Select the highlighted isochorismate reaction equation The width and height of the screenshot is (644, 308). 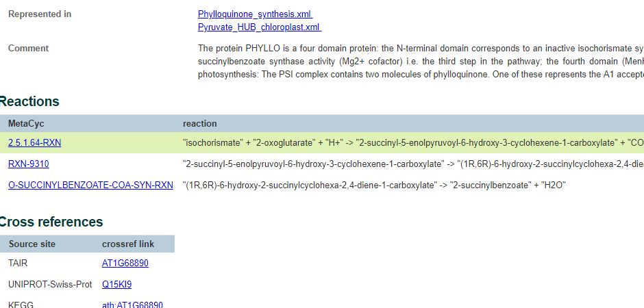point(412,143)
